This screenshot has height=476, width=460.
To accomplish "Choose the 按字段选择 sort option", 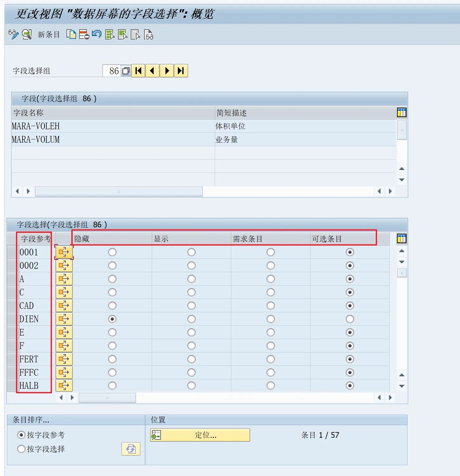I will [21, 449].
